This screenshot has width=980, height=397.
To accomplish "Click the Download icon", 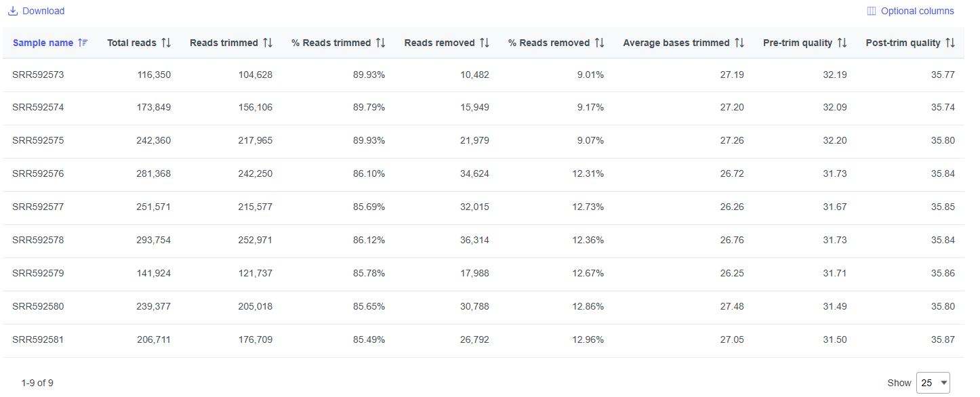I will tap(13, 11).
